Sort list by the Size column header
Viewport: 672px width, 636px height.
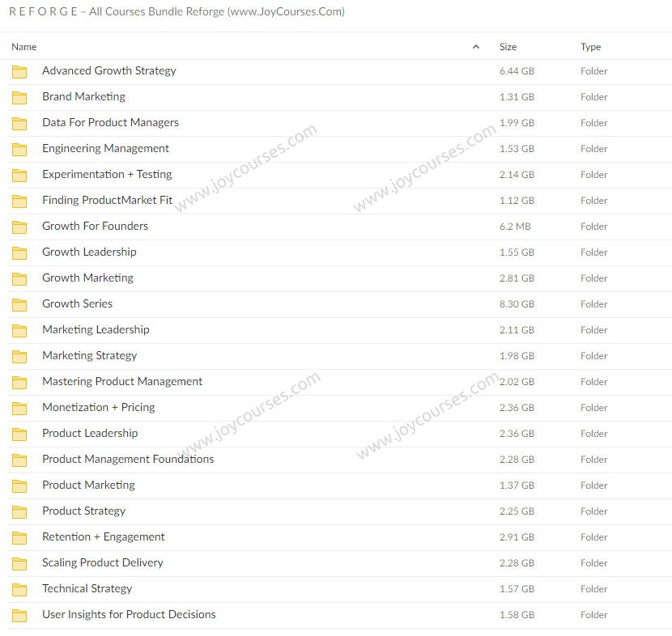508,47
